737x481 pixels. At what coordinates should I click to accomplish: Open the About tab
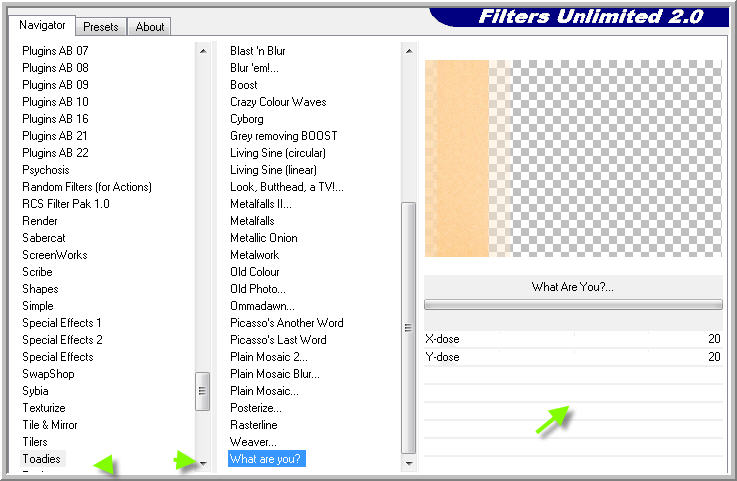point(149,27)
